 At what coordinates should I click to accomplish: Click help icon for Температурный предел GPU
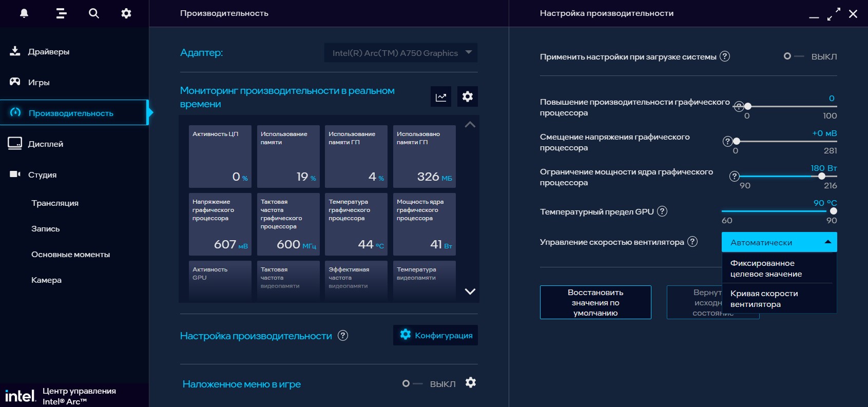(x=662, y=211)
